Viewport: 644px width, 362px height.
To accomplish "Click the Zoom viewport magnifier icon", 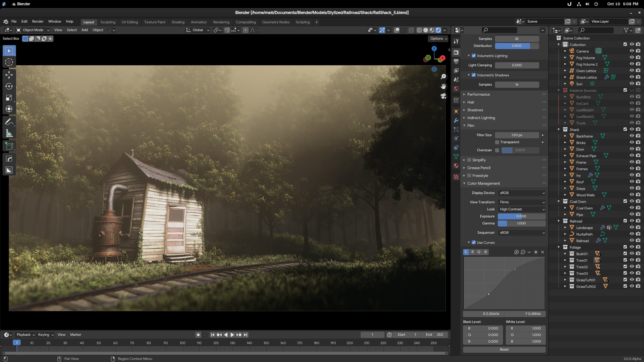I will [x=443, y=76].
